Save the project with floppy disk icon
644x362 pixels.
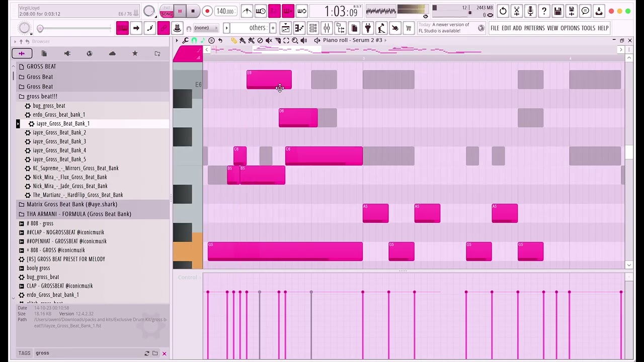557,11
